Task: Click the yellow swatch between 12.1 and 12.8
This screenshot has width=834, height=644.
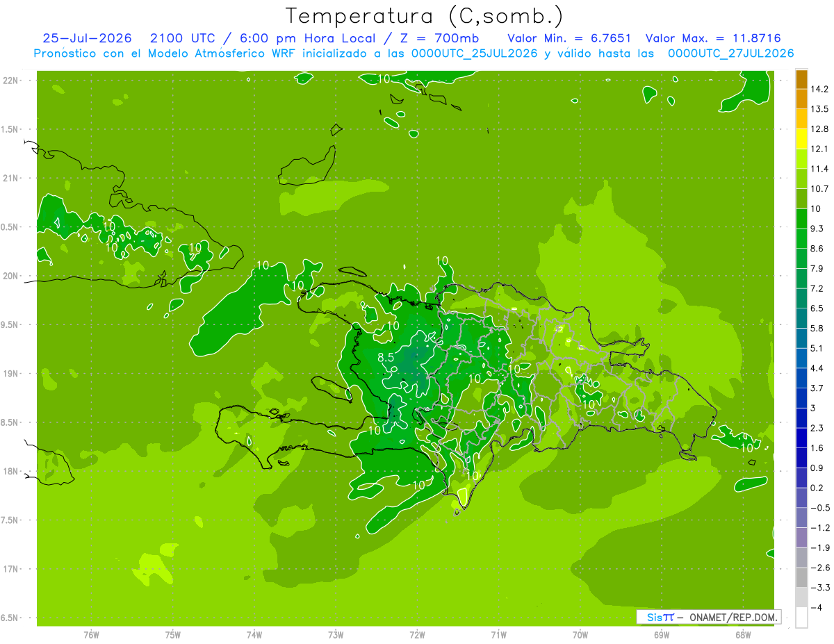Action: coord(801,139)
